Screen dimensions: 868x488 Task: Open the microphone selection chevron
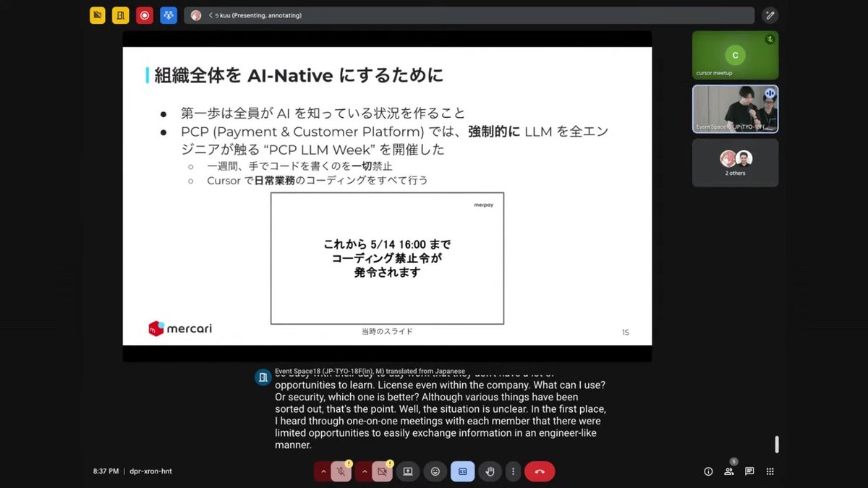(x=324, y=471)
